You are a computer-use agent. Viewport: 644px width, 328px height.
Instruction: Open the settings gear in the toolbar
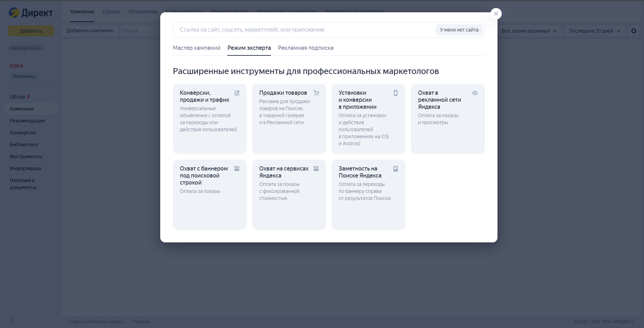[x=634, y=31]
